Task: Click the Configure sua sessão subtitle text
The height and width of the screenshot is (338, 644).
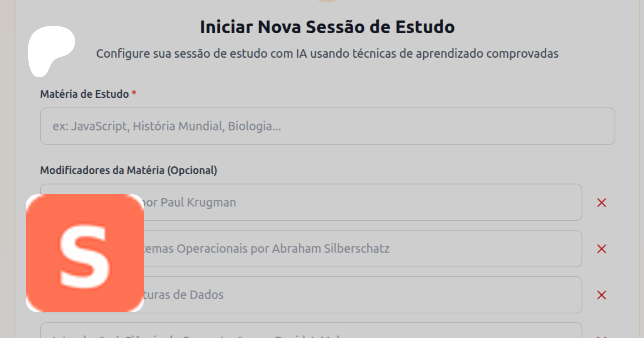Action: pos(327,54)
